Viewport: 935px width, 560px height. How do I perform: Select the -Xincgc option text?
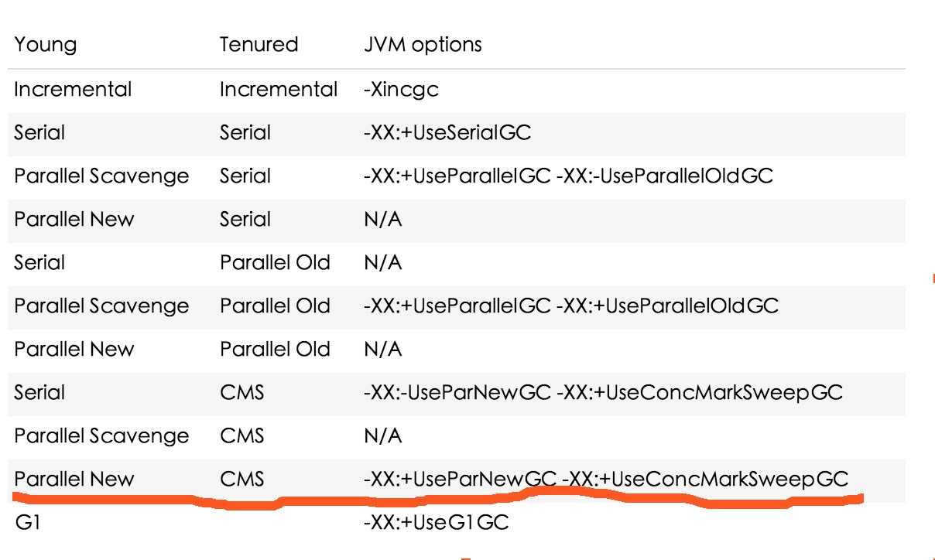(x=401, y=89)
